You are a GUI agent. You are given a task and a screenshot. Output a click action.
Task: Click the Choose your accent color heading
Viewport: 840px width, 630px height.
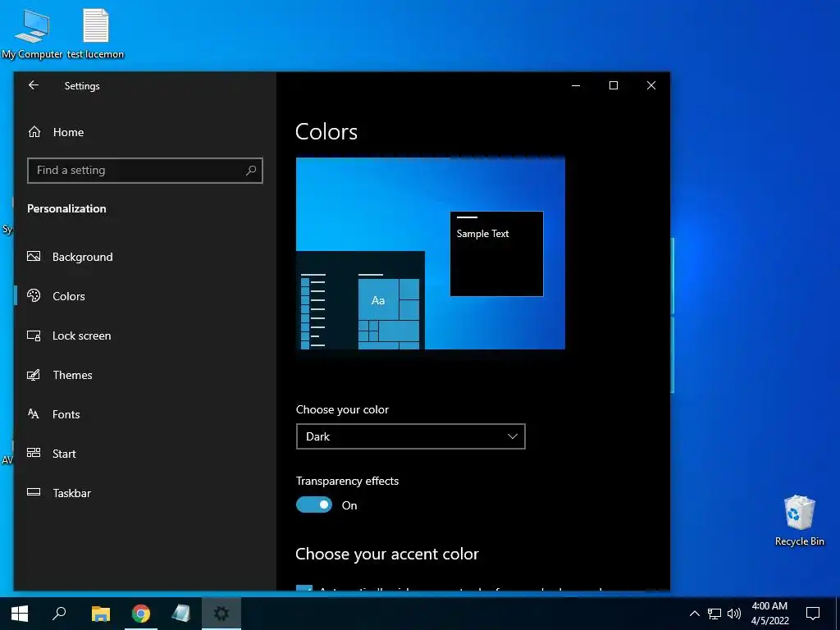point(387,554)
